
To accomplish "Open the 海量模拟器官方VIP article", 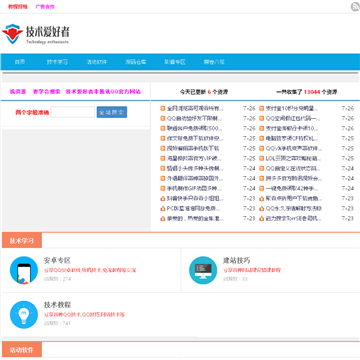I will 194,158.
